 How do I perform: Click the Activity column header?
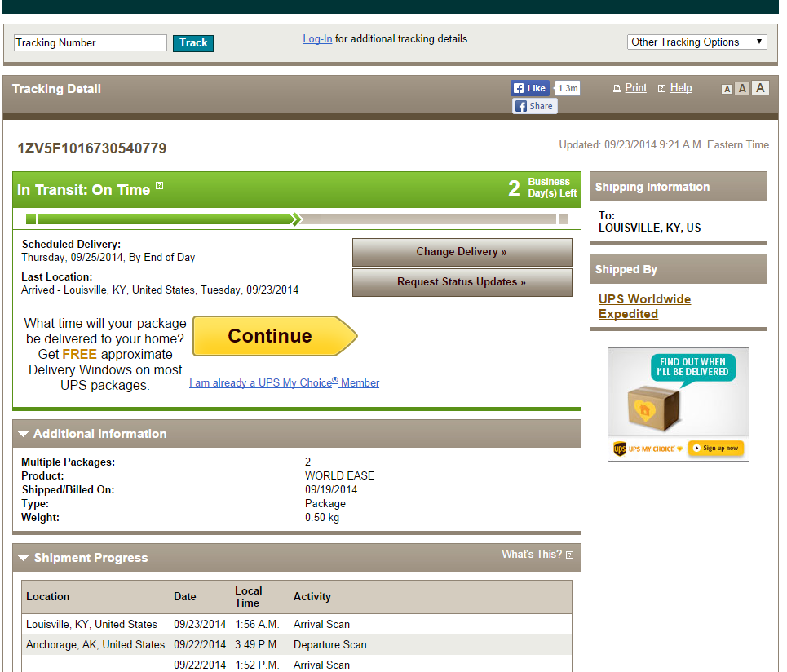(x=312, y=597)
